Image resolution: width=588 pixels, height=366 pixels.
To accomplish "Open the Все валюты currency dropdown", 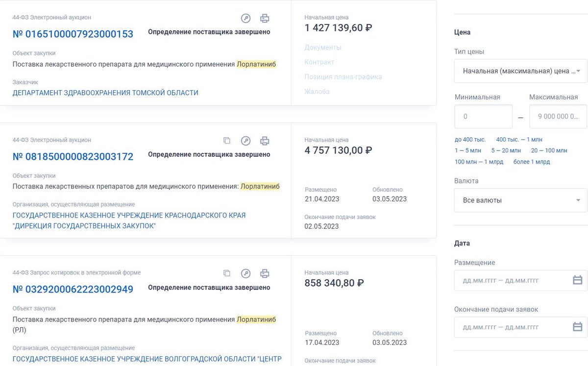I will pos(520,200).
